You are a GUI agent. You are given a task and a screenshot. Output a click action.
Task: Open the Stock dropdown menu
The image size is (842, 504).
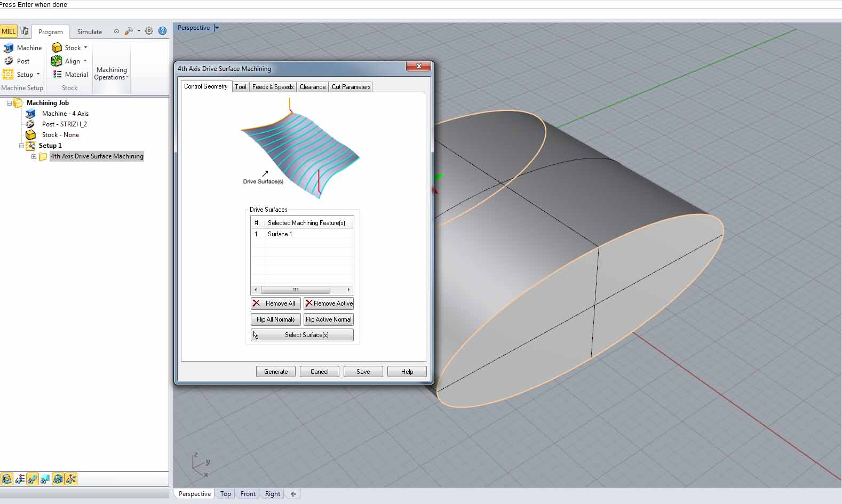click(x=85, y=48)
